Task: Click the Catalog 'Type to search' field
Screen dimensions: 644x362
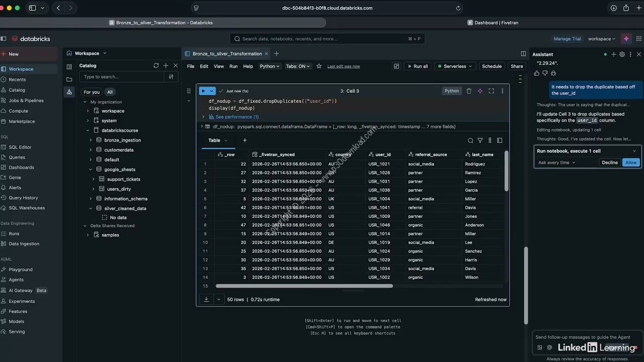Action: [x=122, y=77]
